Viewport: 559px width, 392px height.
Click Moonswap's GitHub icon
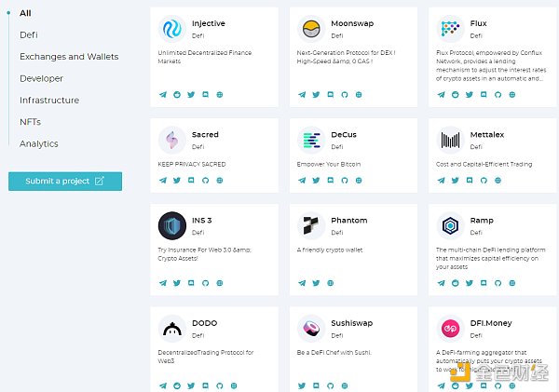tap(345, 94)
